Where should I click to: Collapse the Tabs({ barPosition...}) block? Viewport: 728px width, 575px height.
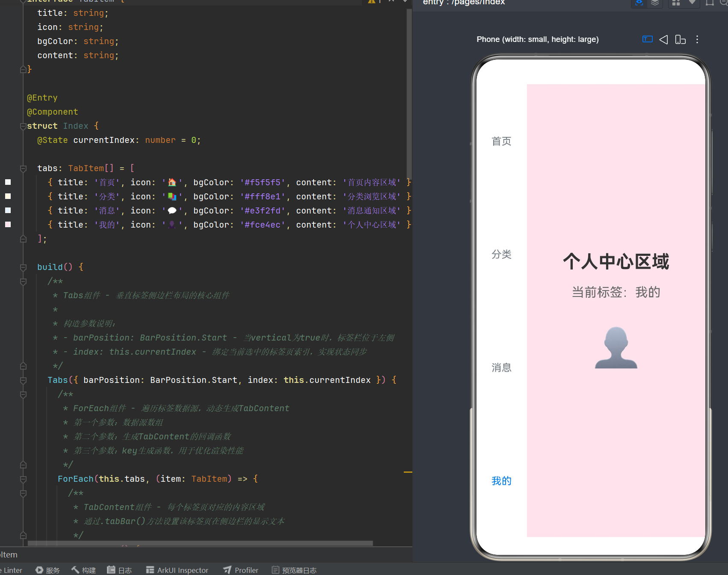coord(23,380)
